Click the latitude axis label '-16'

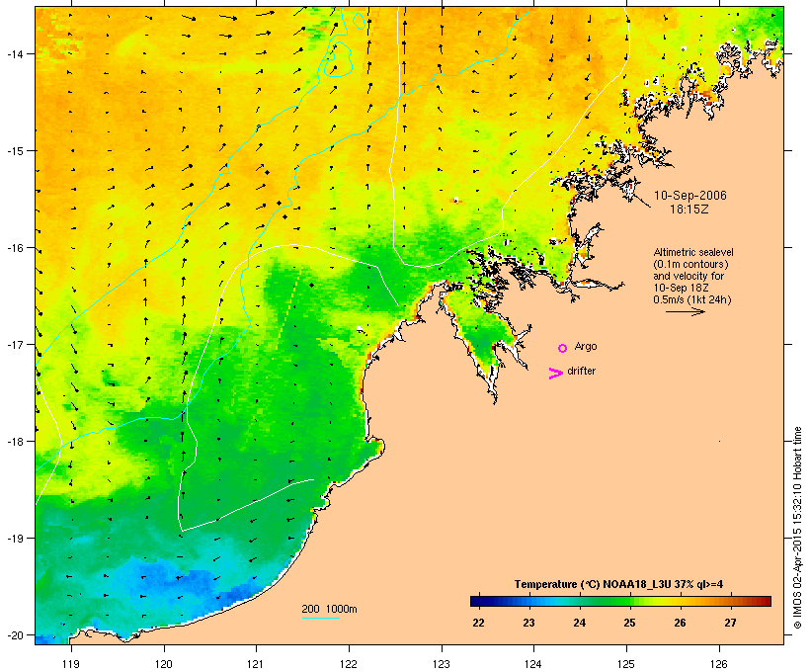pos(14,248)
